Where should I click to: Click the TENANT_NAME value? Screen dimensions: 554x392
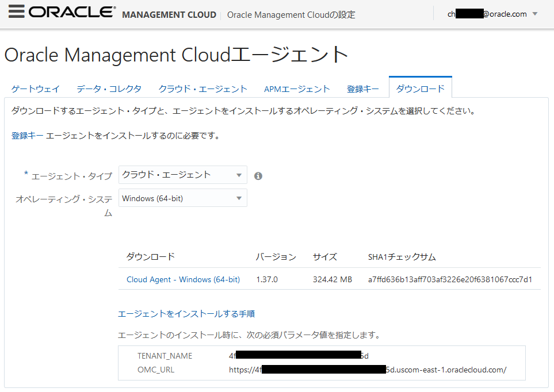point(299,356)
